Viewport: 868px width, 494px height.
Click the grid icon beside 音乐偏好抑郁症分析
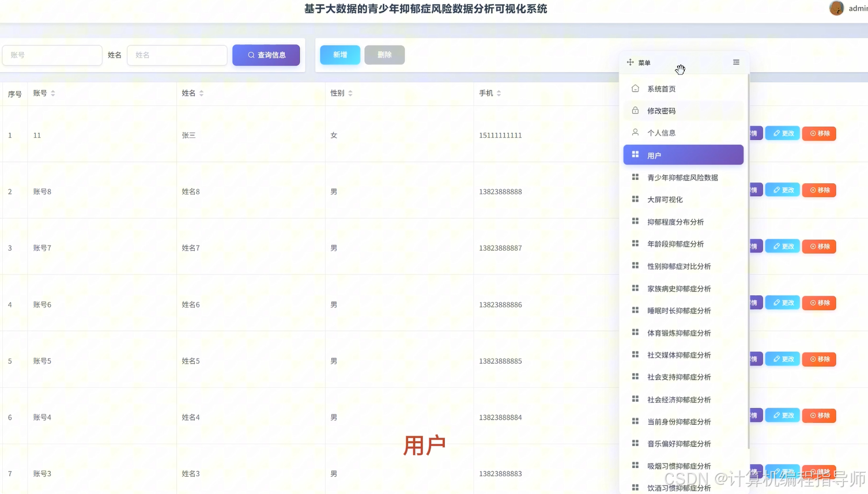coord(635,443)
